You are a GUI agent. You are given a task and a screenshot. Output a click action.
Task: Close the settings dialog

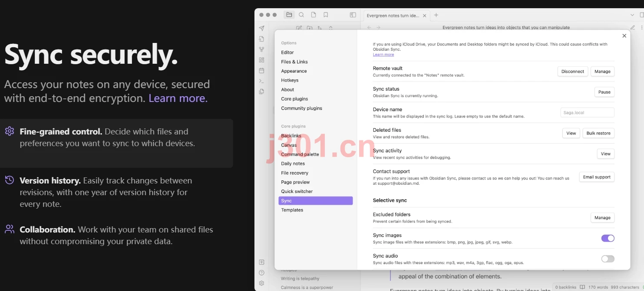coord(624,36)
